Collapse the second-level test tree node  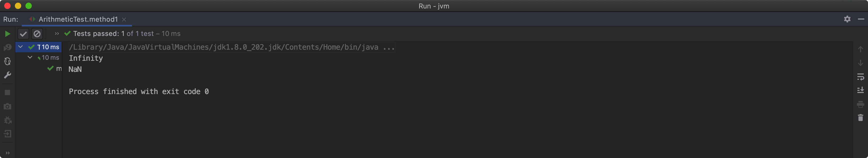(30, 58)
